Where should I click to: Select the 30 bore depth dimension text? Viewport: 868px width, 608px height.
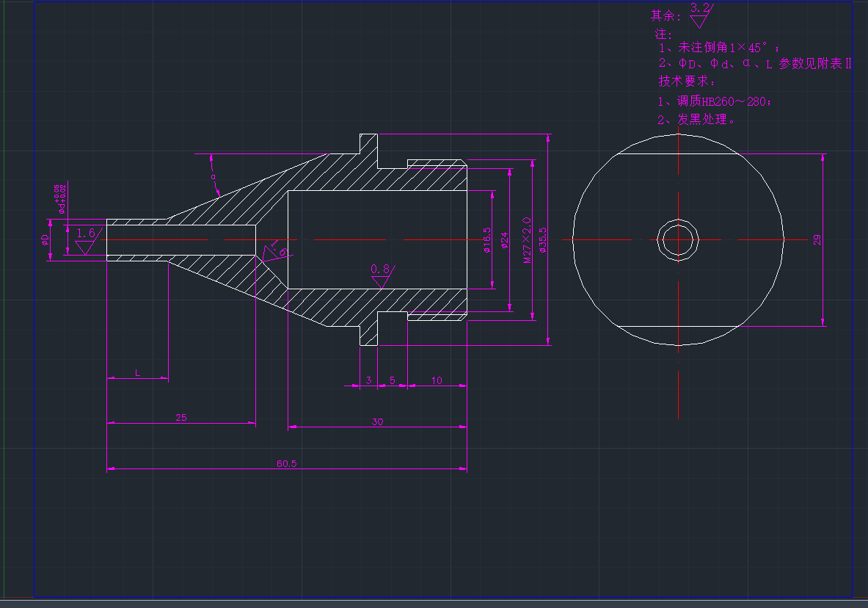point(377,421)
